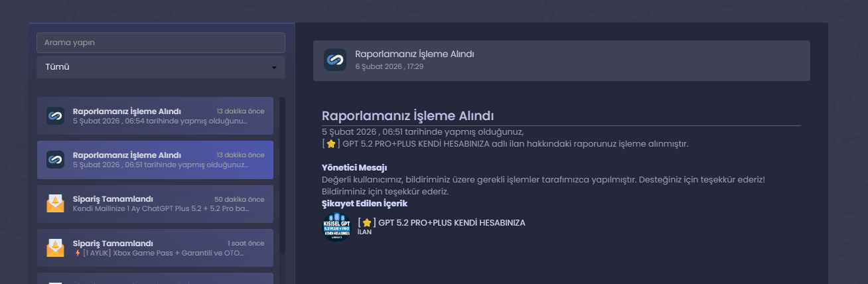Click the KISISEL GPT listing thumbnail
The width and height of the screenshot is (868, 284).
(336, 227)
